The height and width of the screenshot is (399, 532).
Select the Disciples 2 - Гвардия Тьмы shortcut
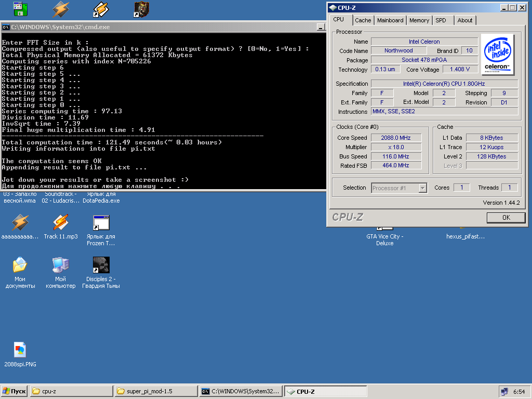point(101,265)
